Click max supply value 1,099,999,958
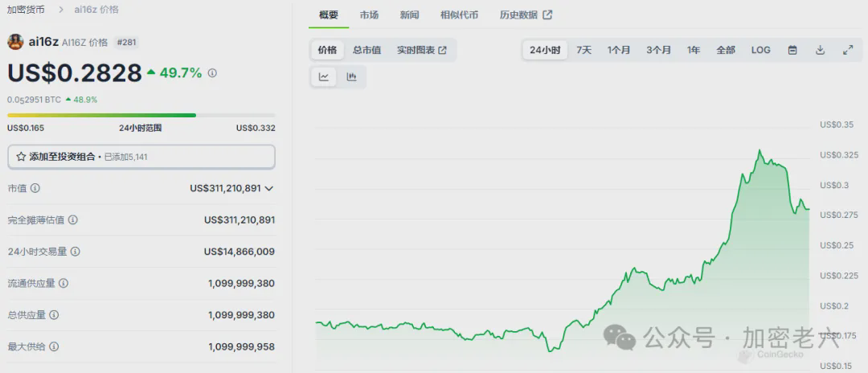Viewport: 868px width, 373px height. pyautogui.click(x=241, y=347)
